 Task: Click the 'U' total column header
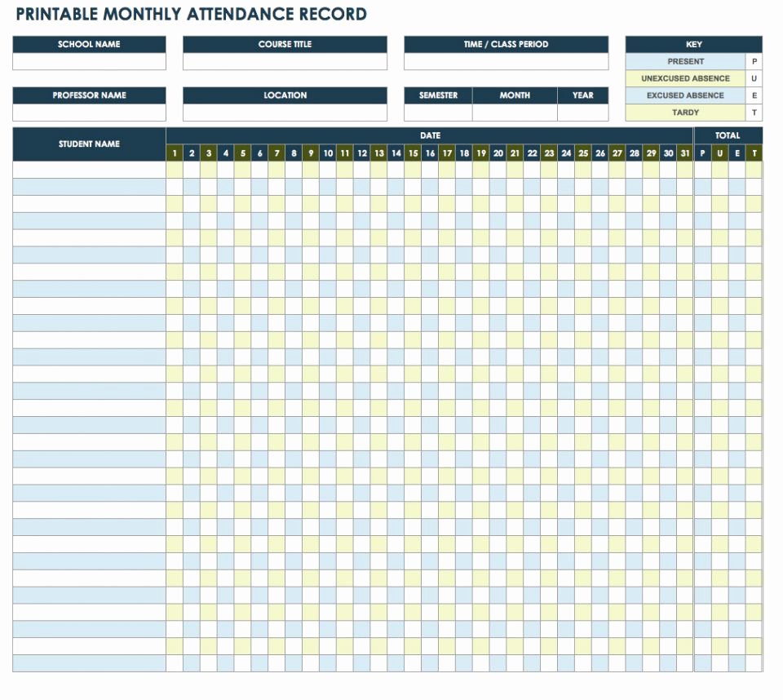[719, 153]
